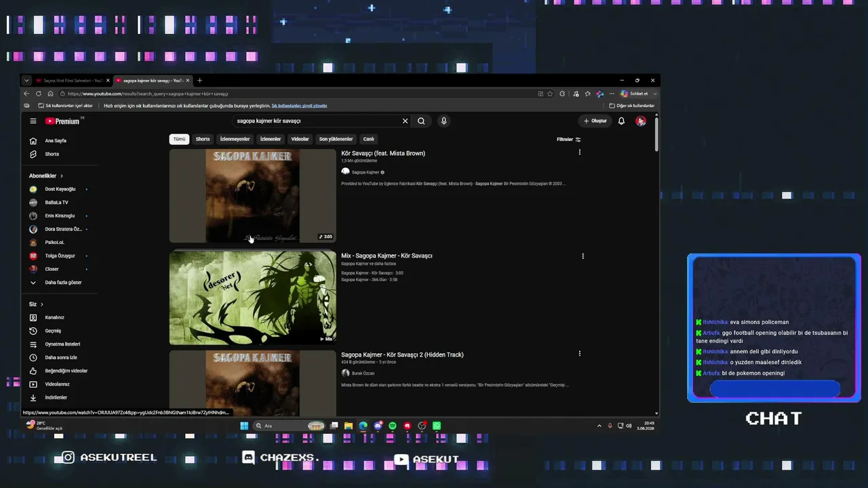Open the YouTube hamburger guide menu
This screenshot has width=868, height=488.
pos(33,121)
